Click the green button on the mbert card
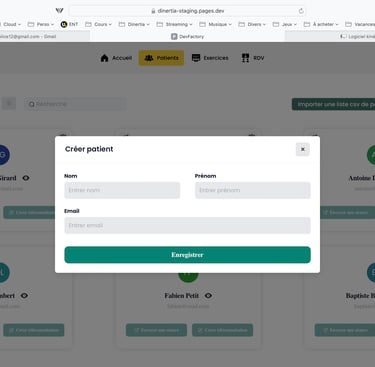Viewport: 375px width, 367px height. 34,330
